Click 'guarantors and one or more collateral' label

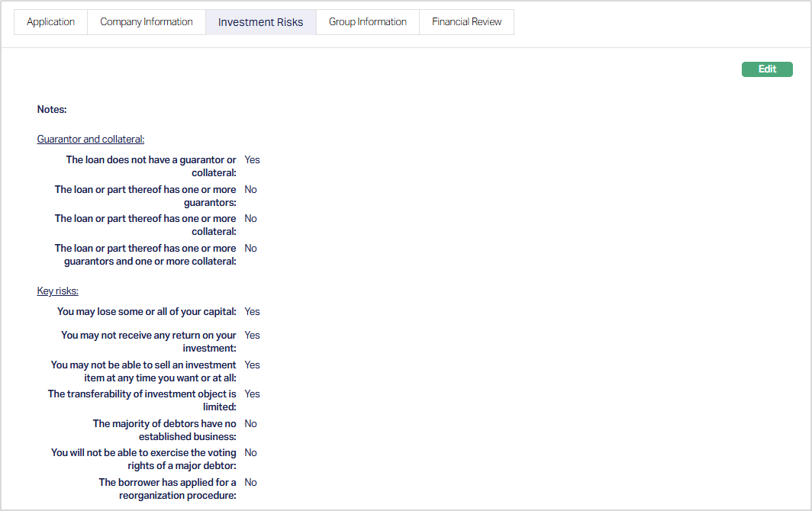pos(146,255)
